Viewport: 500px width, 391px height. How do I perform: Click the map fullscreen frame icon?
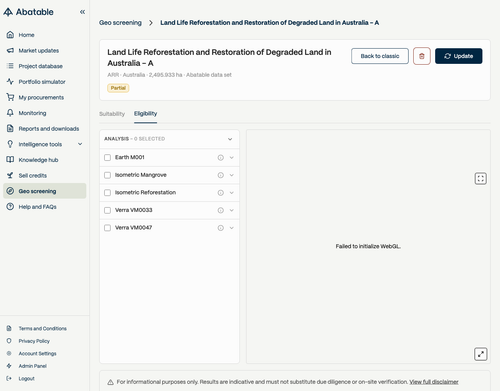[481, 179]
